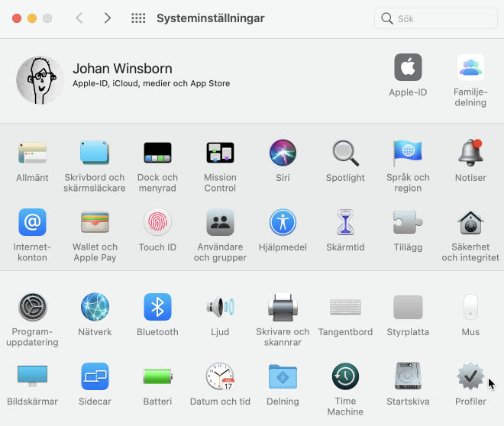The image size is (504, 426).
Task: Open Ljud speaker settings
Action: 220,307
